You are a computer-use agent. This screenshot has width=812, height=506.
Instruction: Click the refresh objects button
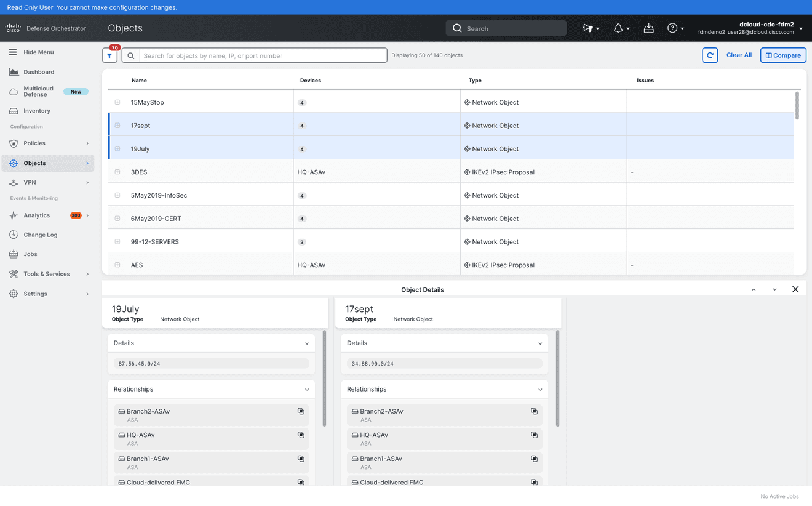[710, 55]
